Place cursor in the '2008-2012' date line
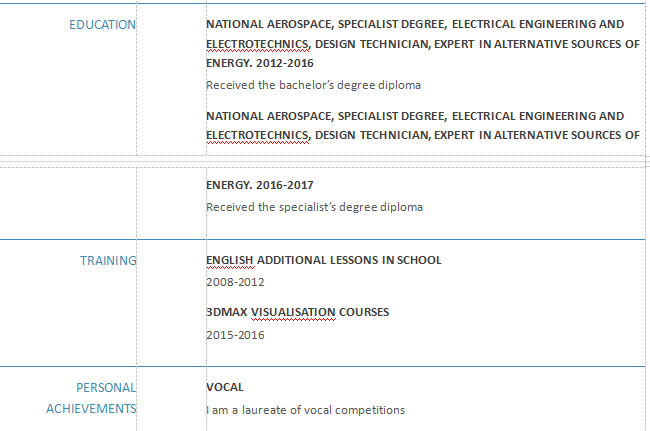The image size is (650, 431). tap(235, 282)
